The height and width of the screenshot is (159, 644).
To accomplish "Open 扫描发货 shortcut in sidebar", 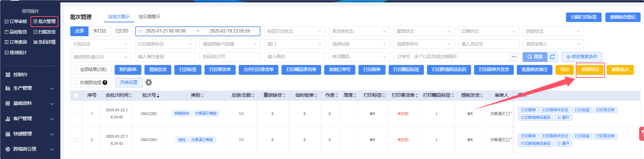I will click(44, 32).
